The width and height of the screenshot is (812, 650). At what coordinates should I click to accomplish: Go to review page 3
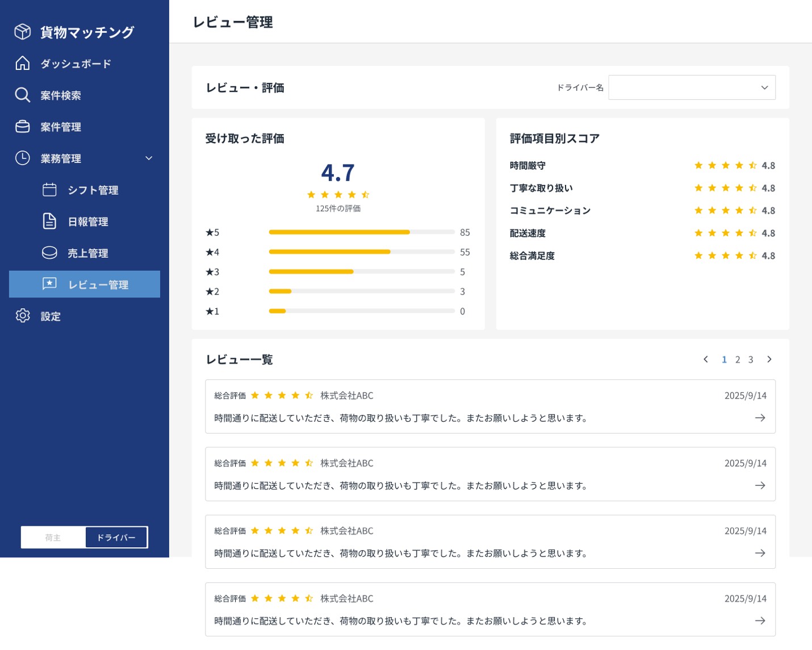pyautogui.click(x=751, y=359)
